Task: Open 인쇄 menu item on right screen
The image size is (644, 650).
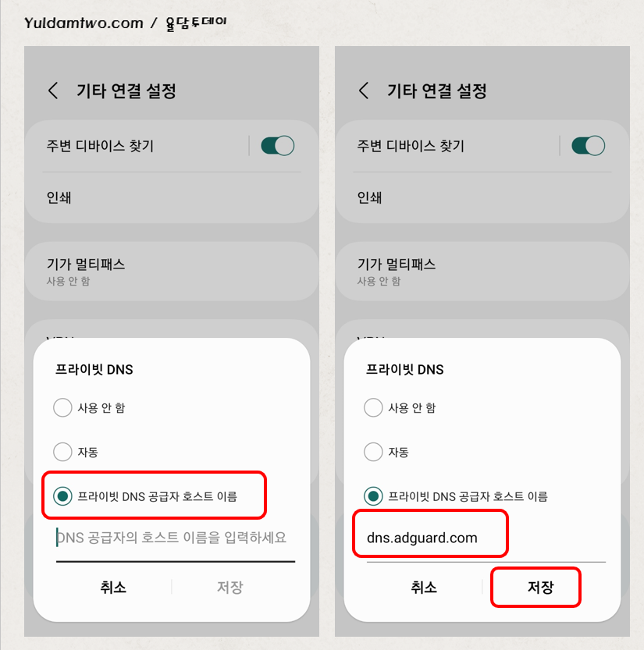Action: pos(482,197)
